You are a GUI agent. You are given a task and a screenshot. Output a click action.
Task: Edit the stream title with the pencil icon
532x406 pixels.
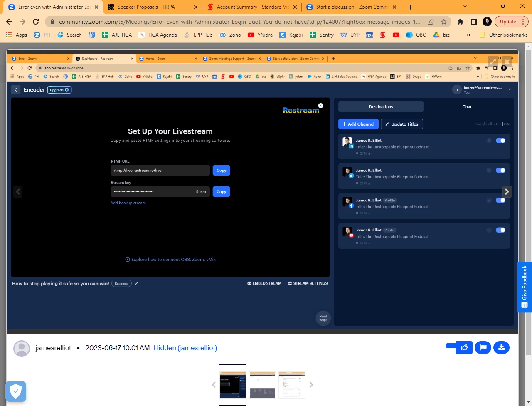[x=137, y=283]
